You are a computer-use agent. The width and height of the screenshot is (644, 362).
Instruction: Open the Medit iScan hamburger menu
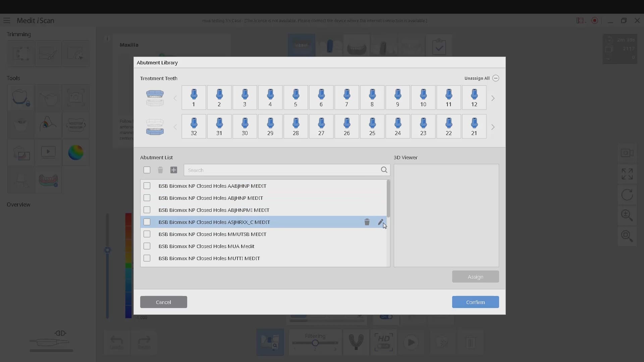[7, 20]
